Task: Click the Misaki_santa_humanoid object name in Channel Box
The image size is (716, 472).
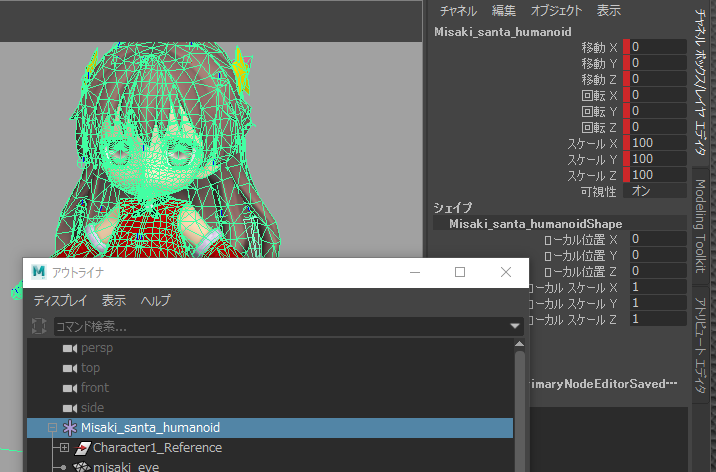Action: click(503, 31)
